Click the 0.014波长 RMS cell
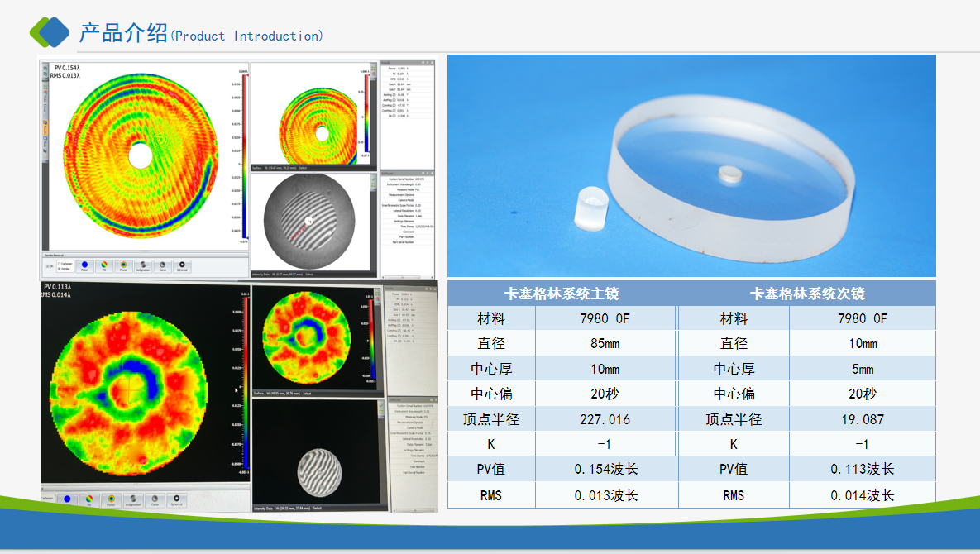Image resolution: width=980 pixels, height=554 pixels. click(x=863, y=495)
